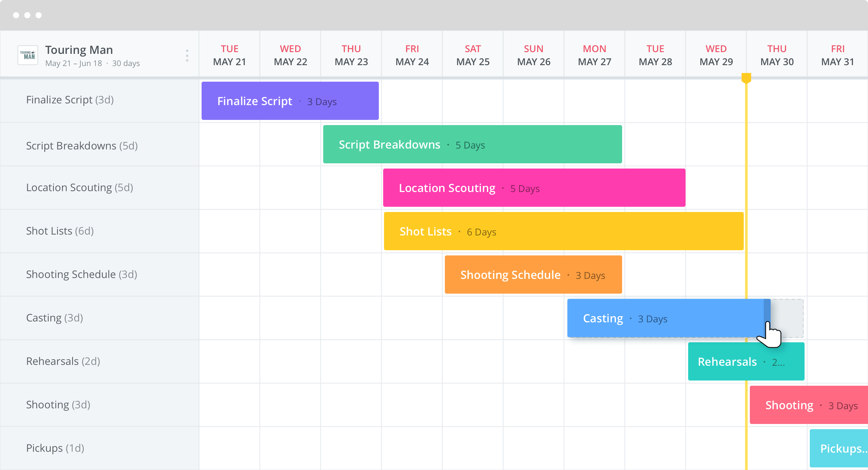Click the Rehearsals teal task bar

[746, 362]
